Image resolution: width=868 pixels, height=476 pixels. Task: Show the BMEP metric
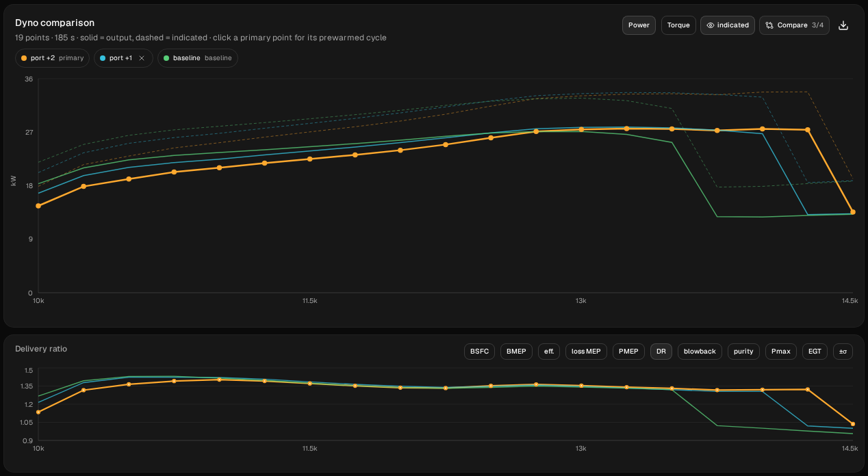coord(517,352)
